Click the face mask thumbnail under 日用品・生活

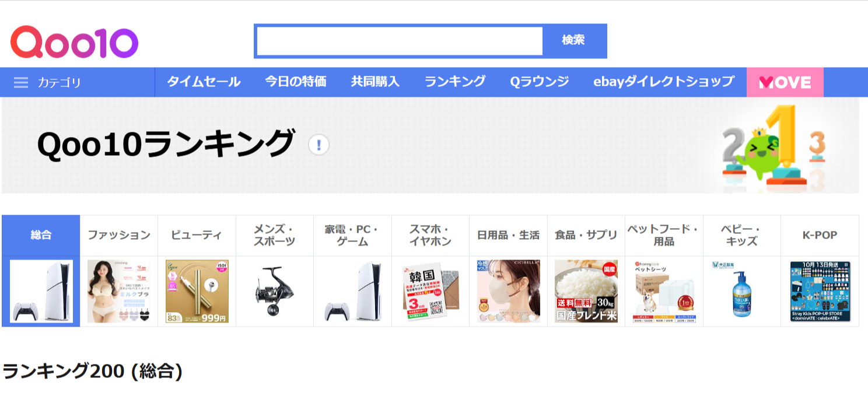(508, 291)
